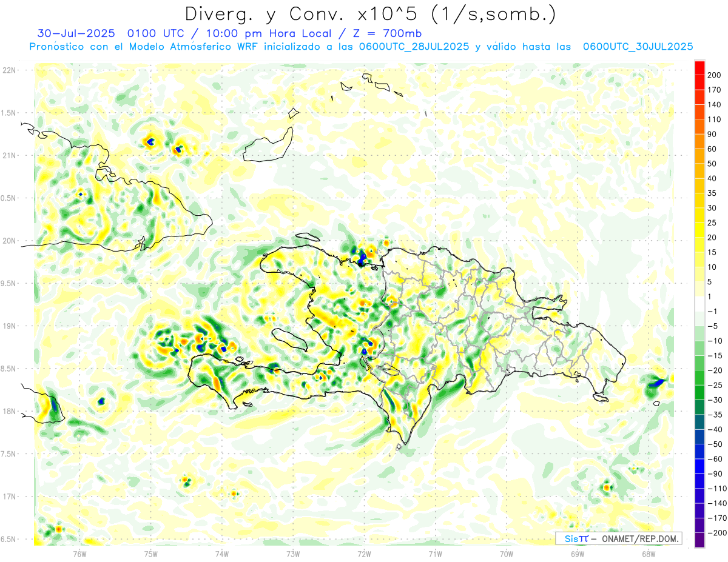The width and height of the screenshot is (728, 562).
Task: Click the red swatch atop the color scale
Action: (699, 68)
